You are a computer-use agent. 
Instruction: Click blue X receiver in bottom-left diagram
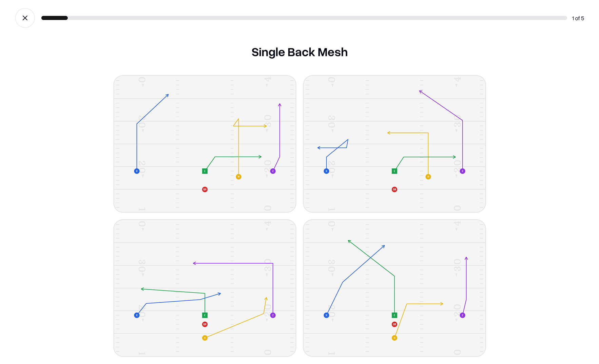[137, 315]
